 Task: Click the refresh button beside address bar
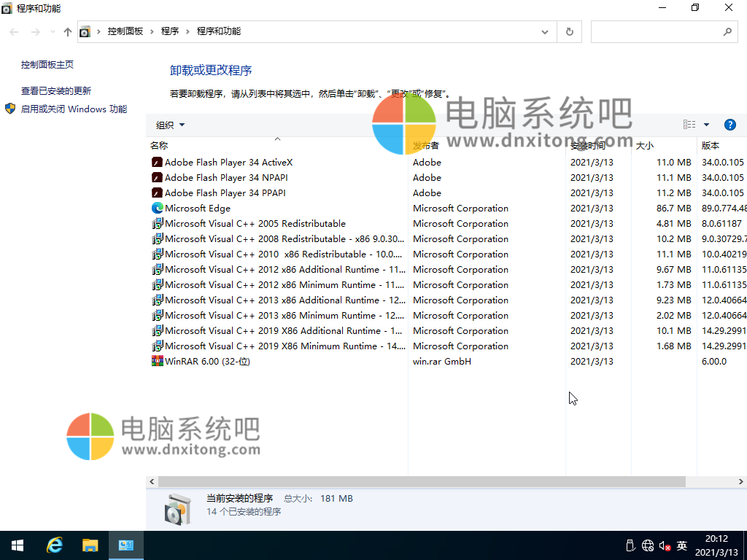coord(569,32)
